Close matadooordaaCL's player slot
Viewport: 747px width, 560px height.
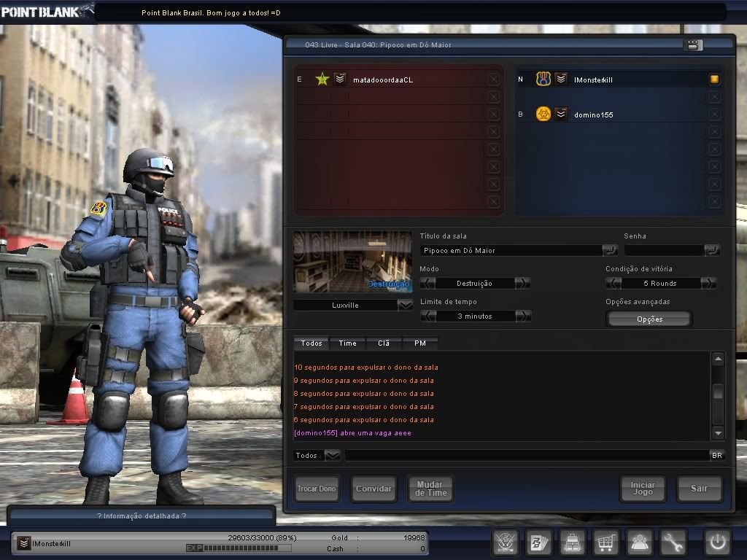[x=493, y=79]
